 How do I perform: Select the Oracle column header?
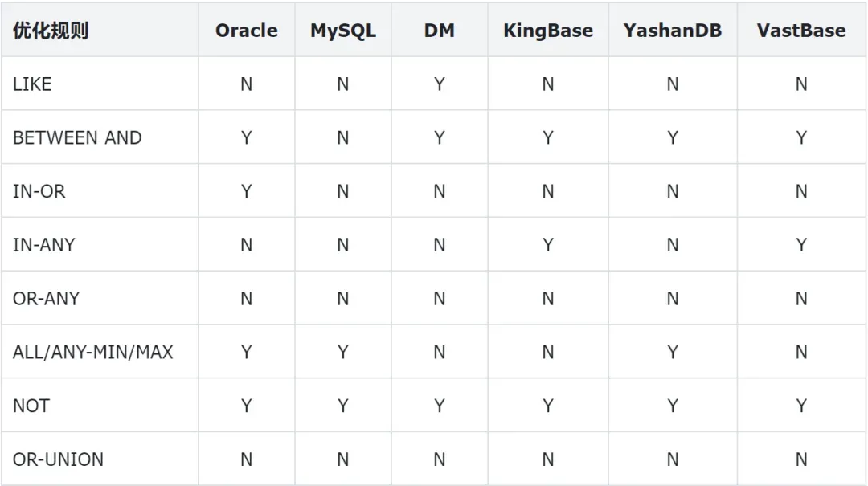coord(246,31)
